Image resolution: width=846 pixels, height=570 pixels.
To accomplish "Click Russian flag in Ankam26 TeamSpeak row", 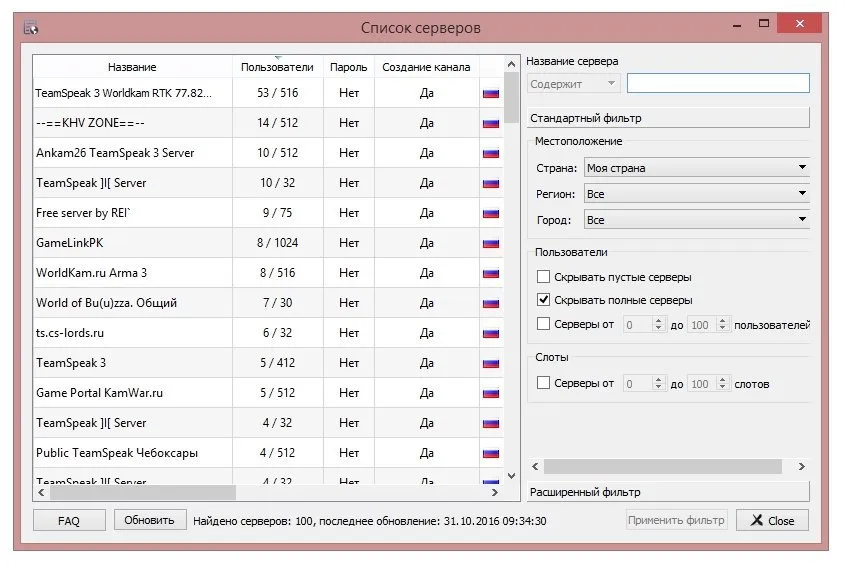I will coord(490,153).
